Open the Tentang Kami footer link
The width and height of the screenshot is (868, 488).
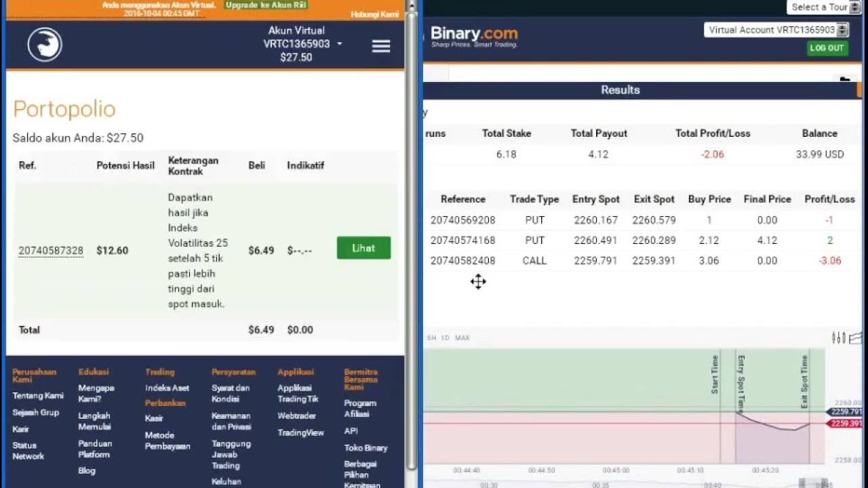click(38, 396)
